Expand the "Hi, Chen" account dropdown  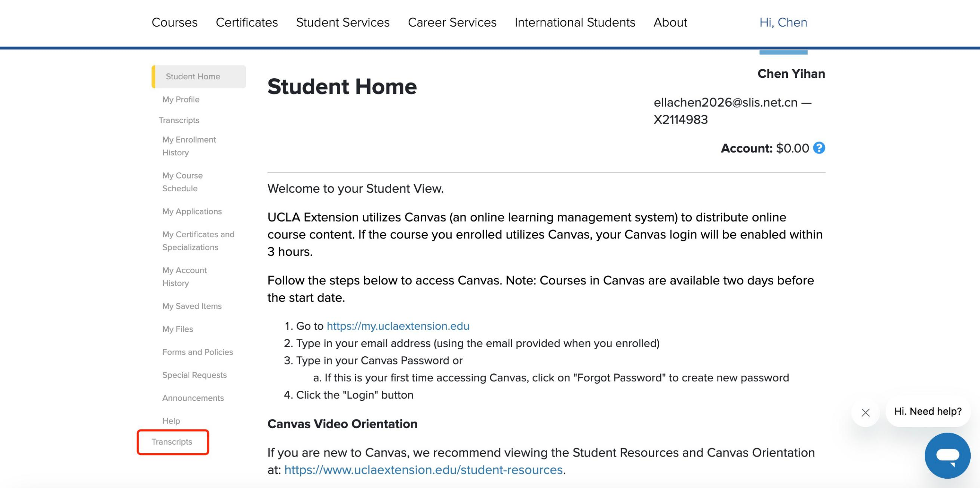click(783, 22)
